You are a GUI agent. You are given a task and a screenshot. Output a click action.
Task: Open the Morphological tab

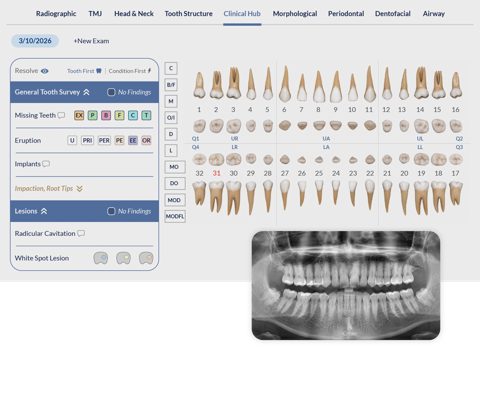click(295, 14)
